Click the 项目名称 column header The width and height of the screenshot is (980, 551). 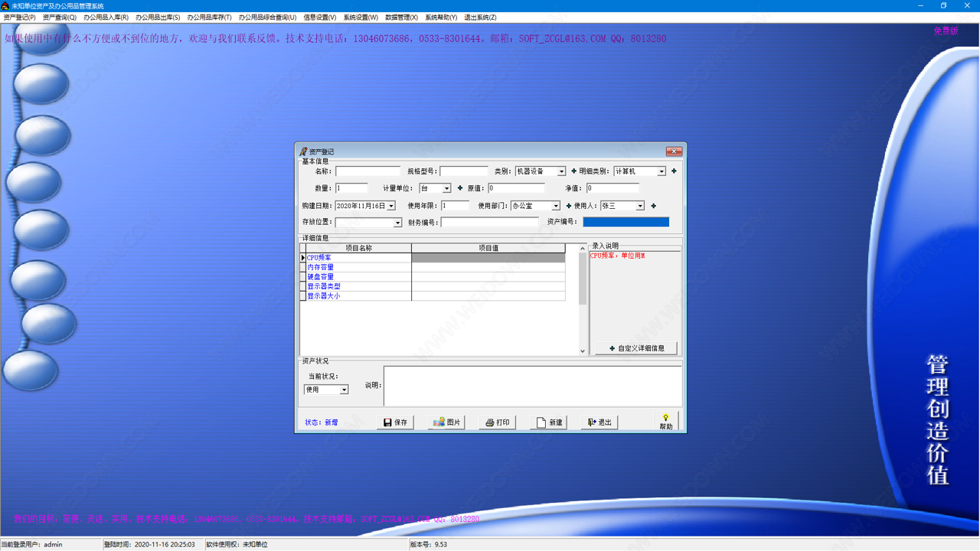(x=358, y=248)
